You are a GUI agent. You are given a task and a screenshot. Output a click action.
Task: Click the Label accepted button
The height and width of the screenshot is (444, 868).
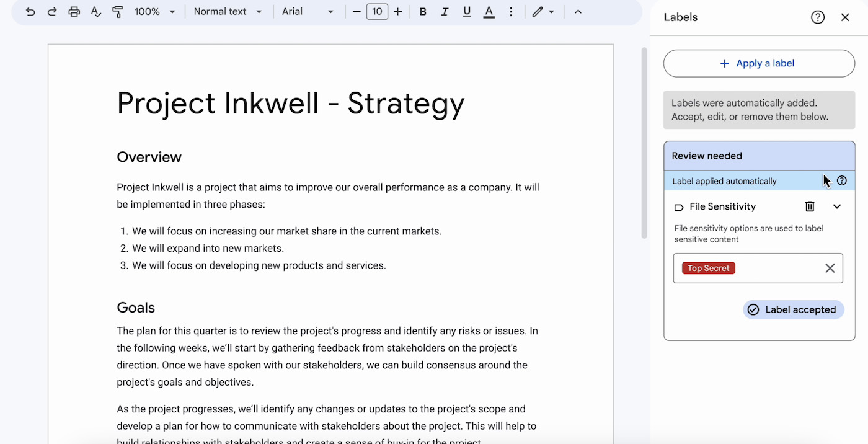tap(793, 309)
